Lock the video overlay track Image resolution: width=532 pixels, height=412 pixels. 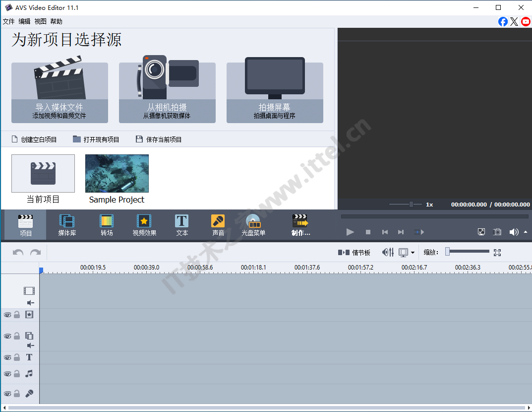17,336
